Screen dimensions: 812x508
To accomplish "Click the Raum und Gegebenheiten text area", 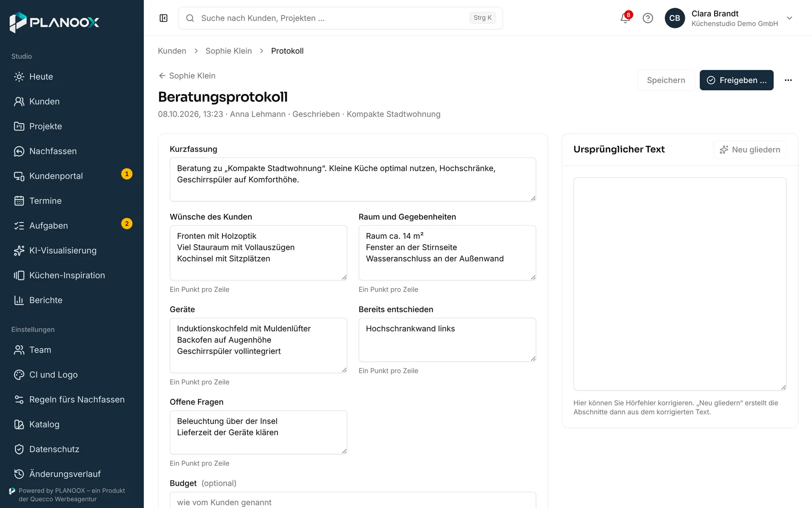I will 447,253.
